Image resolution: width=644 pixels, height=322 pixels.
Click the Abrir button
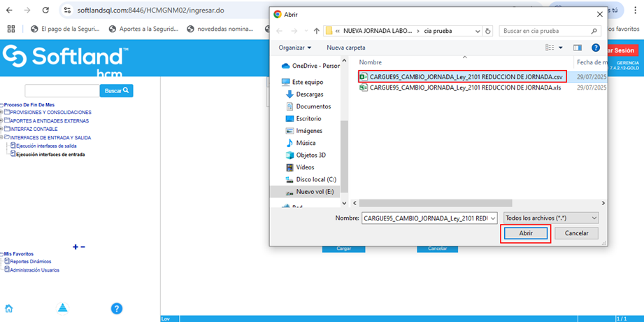[526, 233]
